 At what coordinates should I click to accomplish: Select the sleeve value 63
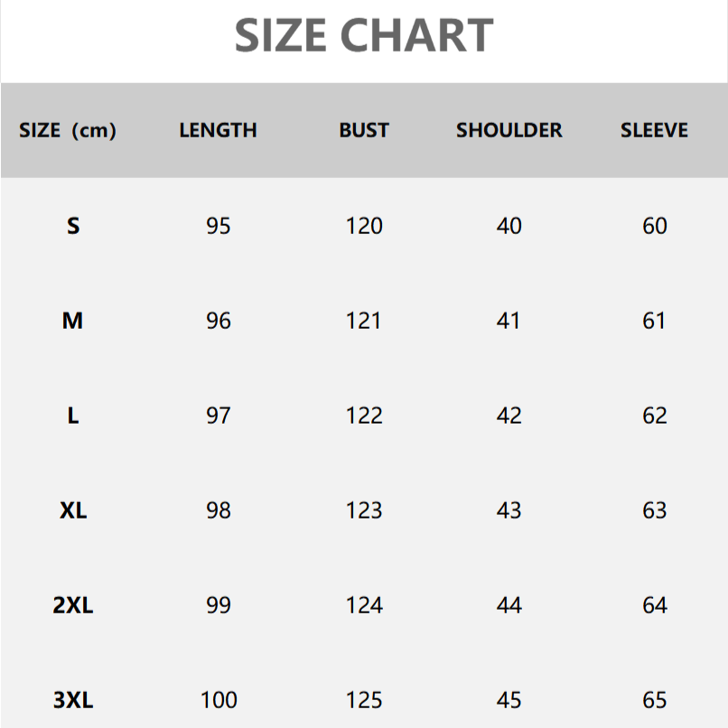click(x=655, y=510)
